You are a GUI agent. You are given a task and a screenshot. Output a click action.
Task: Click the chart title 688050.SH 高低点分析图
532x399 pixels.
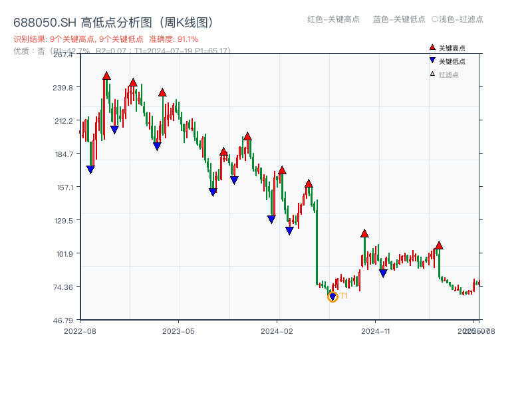pyautogui.click(x=113, y=21)
